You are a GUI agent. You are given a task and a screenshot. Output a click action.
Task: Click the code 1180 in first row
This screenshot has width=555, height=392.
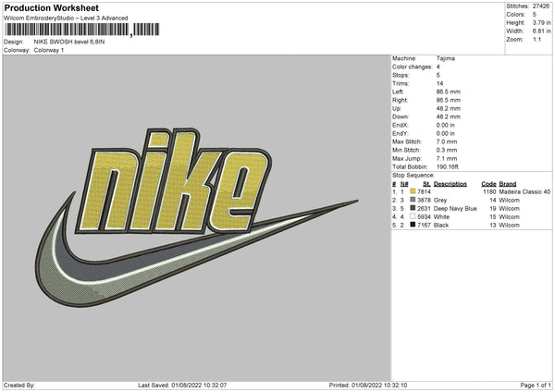tap(489, 191)
